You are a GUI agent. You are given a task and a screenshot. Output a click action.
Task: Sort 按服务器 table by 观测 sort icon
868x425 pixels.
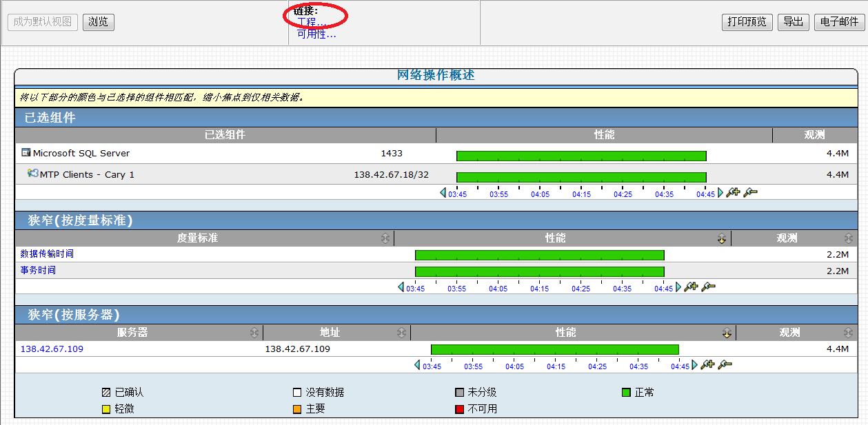[849, 333]
